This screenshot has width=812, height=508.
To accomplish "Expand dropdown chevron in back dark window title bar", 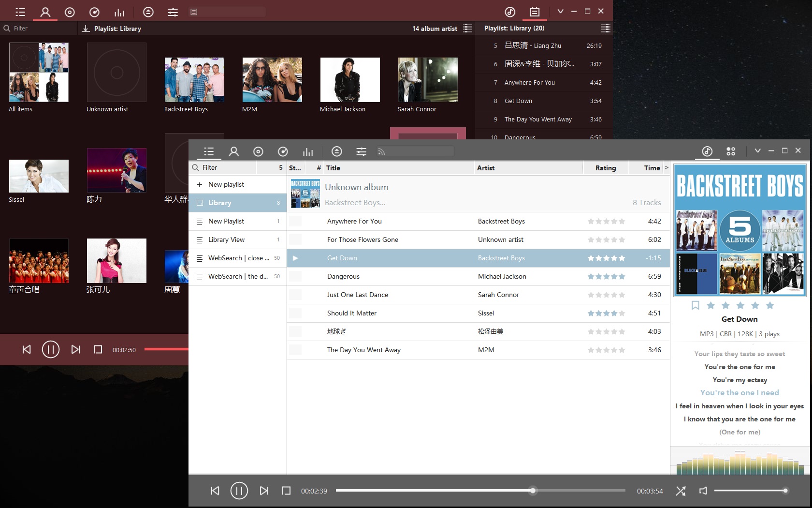I will pos(560,11).
